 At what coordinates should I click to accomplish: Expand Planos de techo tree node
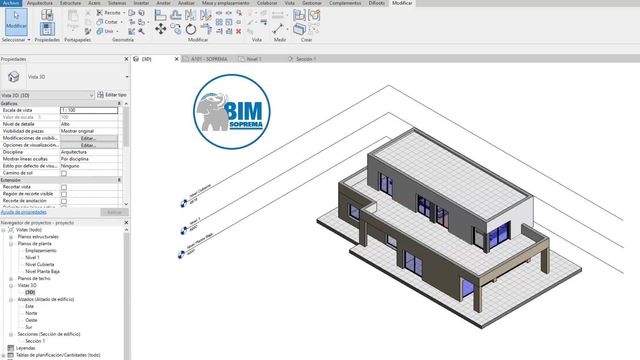[x=11, y=278]
